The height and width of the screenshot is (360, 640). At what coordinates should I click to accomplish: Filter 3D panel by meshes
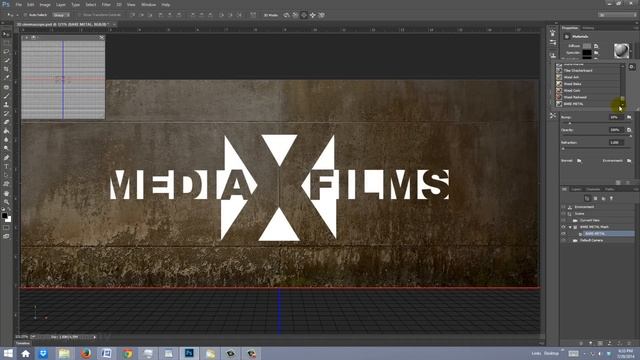coord(595,198)
